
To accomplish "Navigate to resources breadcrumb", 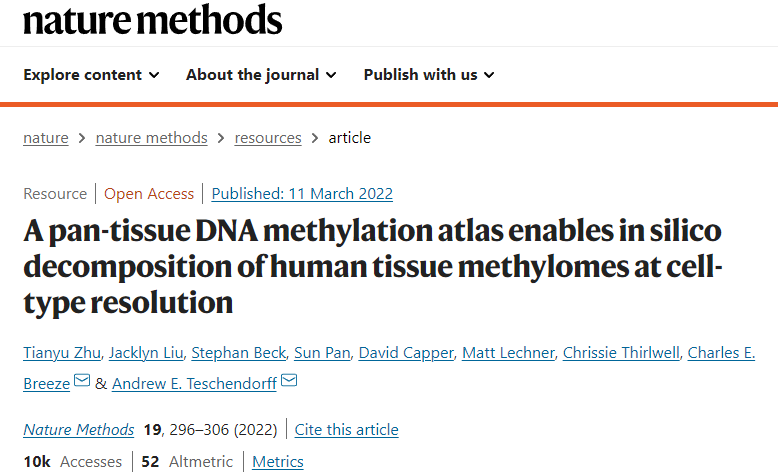I will pos(268,137).
